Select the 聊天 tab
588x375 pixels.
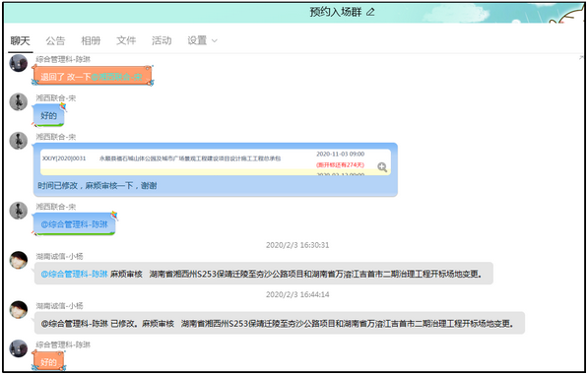pyautogui.click(x=21, y=40)
